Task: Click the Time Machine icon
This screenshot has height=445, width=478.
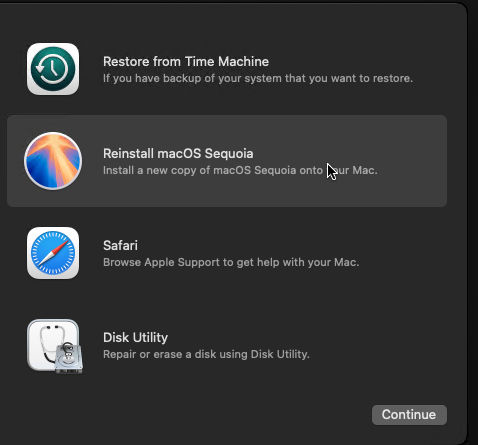Action: click(53, 69)
